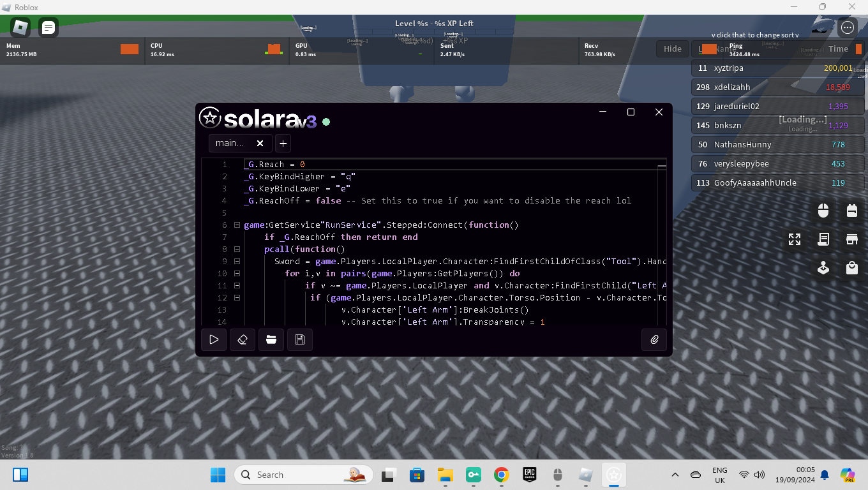Open Epic Games Launcher from the taskbar
Image resolution: width=868 pixels, height=490 pixels.
[x=529, y=475]
